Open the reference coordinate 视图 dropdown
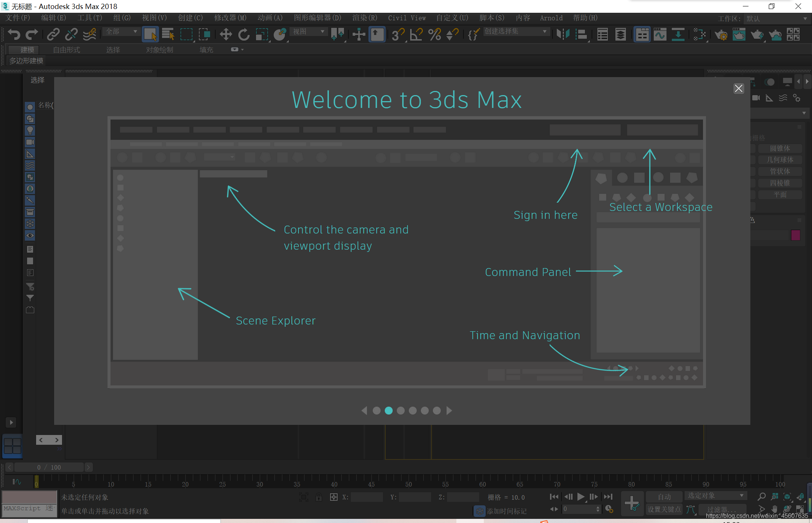Viewport: 812px width, 523px height. tap(308, 32)
